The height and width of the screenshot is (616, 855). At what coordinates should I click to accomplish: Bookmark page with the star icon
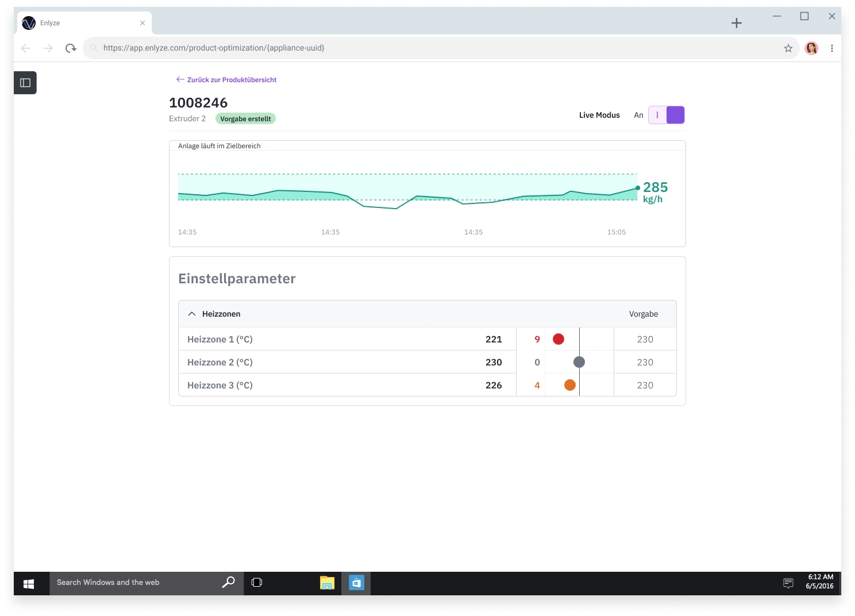[x=788, y=48]
